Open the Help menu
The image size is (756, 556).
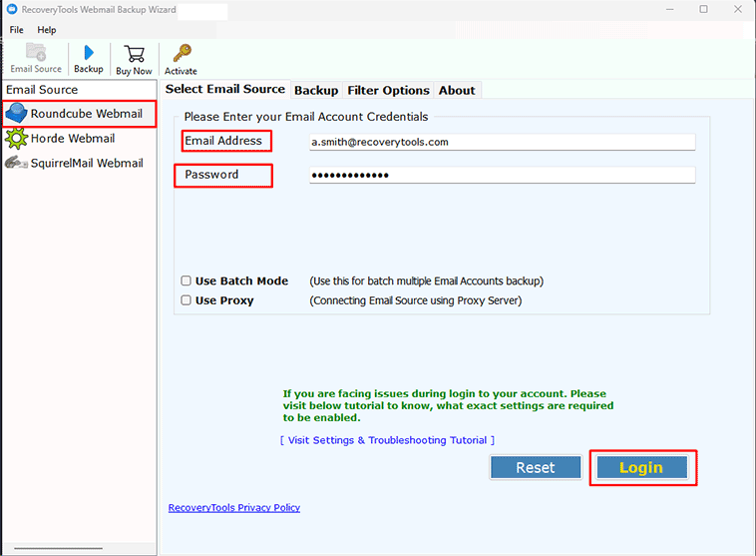[x=47, y=30]
